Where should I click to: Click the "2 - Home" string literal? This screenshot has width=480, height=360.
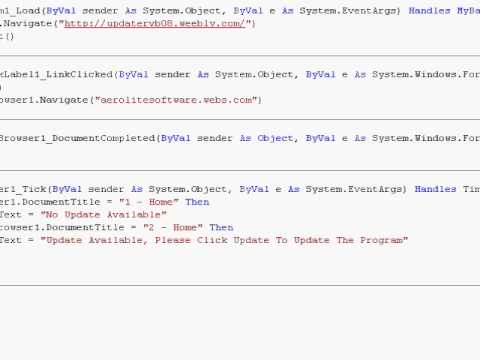(173, 227)
